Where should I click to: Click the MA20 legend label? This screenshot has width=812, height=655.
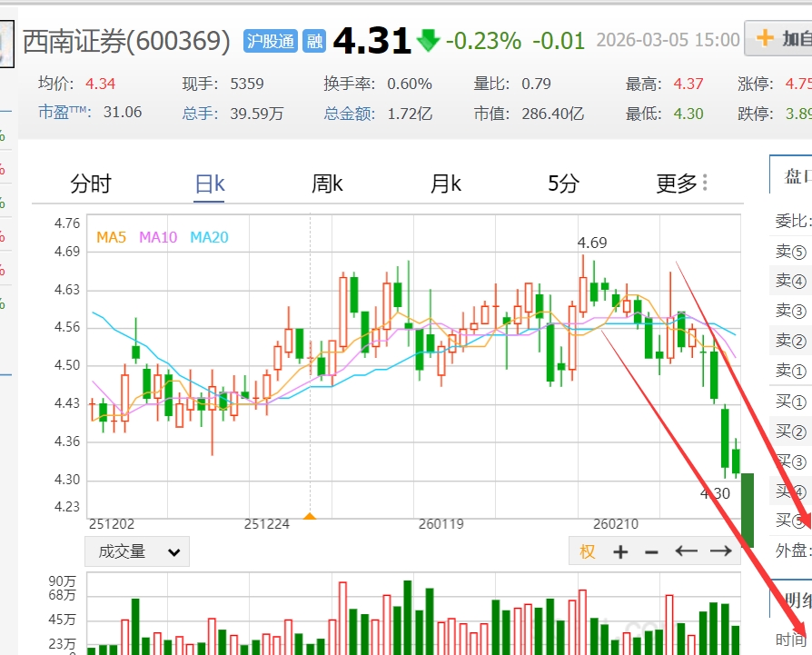[x=209, y=237]
